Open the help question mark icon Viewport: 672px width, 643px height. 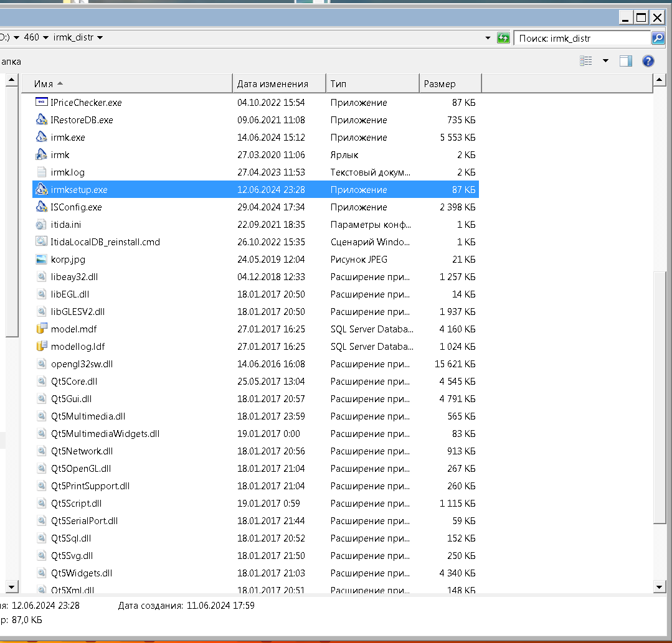pos(648,61)
